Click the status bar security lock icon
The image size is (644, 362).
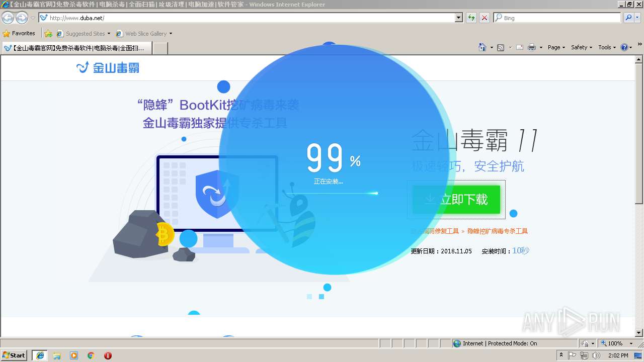[585, 343]
